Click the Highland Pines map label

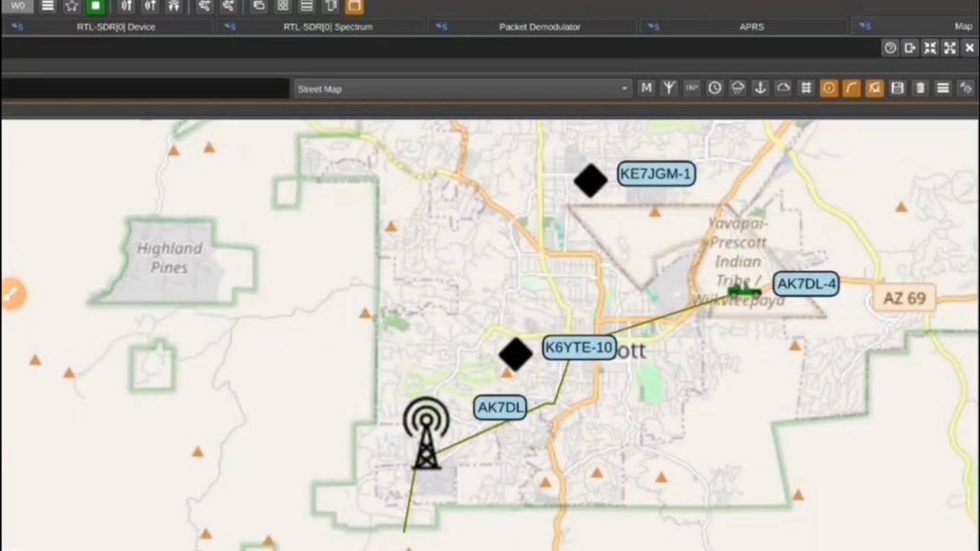click(x=169, y=258)
